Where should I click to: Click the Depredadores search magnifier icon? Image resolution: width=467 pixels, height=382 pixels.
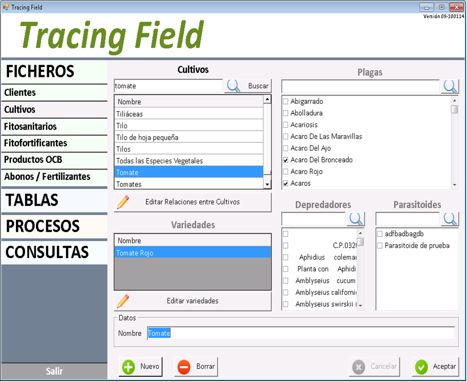[356, 219]
